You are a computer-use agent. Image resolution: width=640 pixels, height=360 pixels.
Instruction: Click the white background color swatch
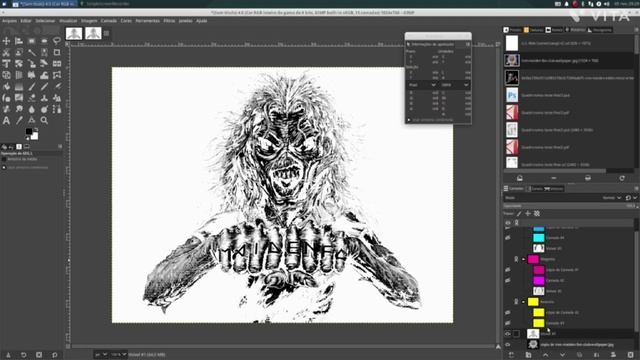pos(35,136)
